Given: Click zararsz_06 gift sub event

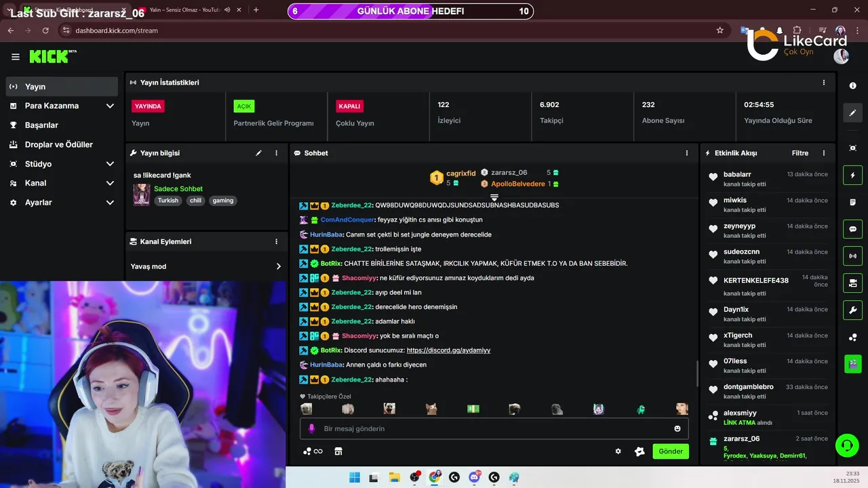Looking at the screenshot, I should tap(768, 447).
